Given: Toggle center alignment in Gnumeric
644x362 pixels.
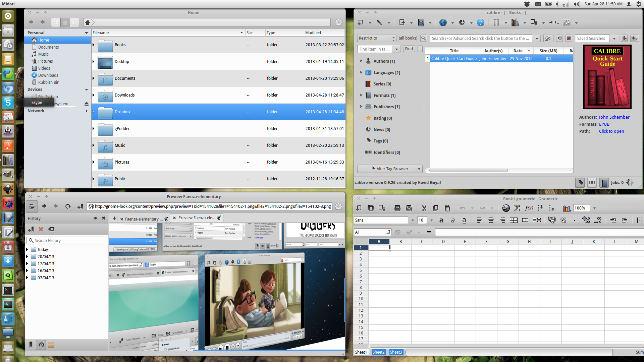Looking at the screenshot, I should point(491,220).
